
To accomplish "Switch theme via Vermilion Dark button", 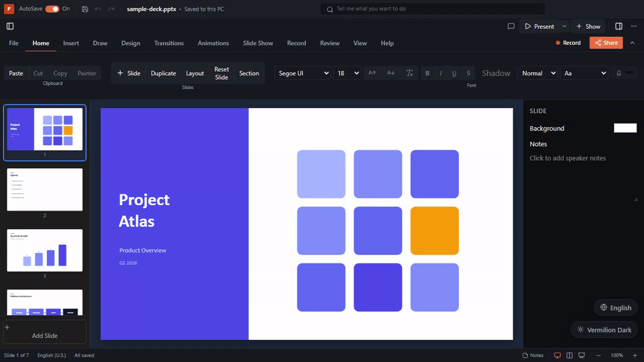I will point(604,330).
